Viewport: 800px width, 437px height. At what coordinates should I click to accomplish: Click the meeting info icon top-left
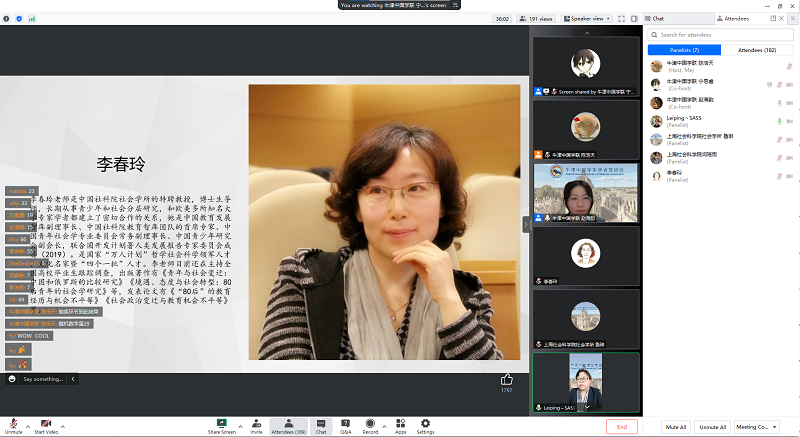pos(6,19)
